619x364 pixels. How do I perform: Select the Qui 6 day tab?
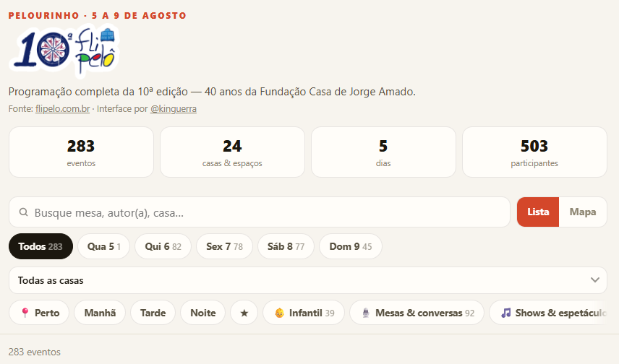pos(163,246)
